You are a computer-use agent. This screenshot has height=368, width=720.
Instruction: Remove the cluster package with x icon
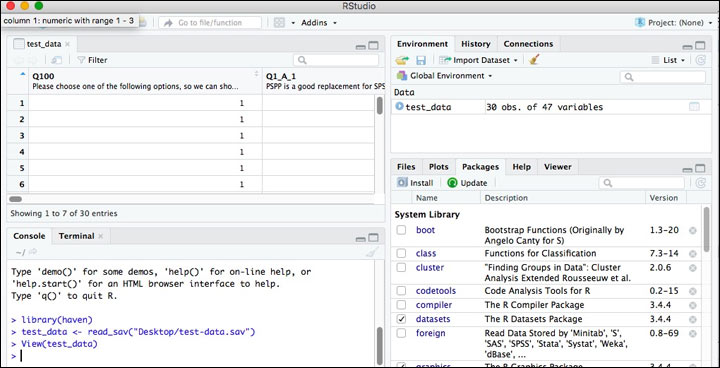tap(693, 268)
